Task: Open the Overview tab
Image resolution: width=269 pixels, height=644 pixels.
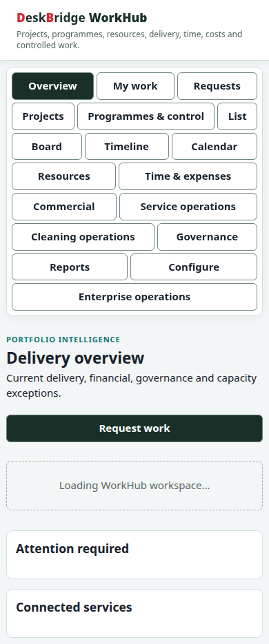Action: [x=52, y=86]
